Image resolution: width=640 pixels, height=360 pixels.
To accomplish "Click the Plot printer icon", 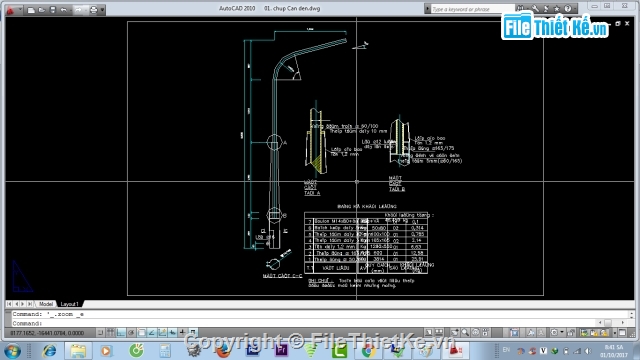I will tap(93, 10).
